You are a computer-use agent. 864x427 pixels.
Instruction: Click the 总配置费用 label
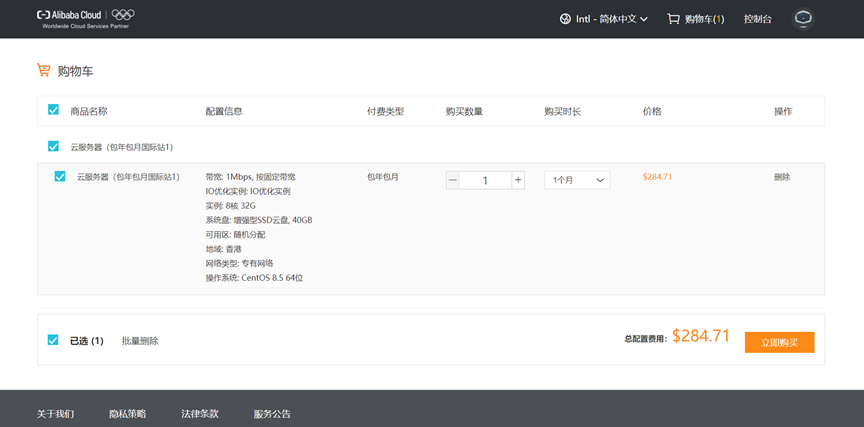646,339
